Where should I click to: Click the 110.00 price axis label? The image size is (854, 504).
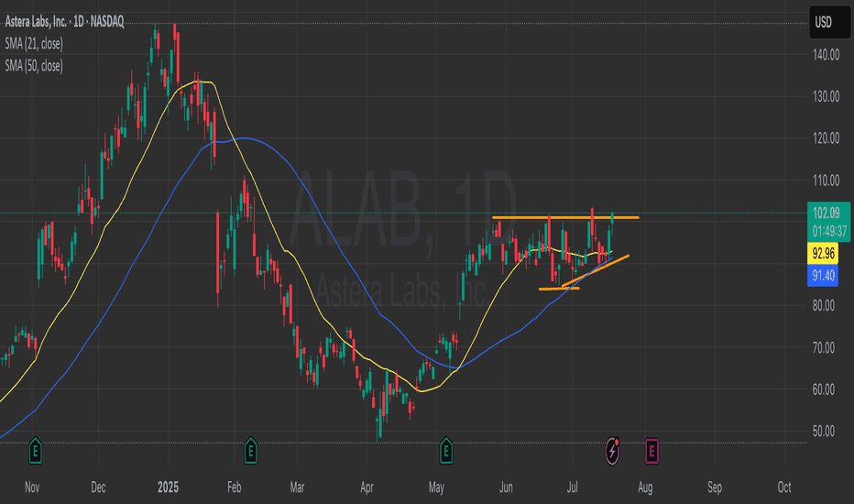click(827, 181)
